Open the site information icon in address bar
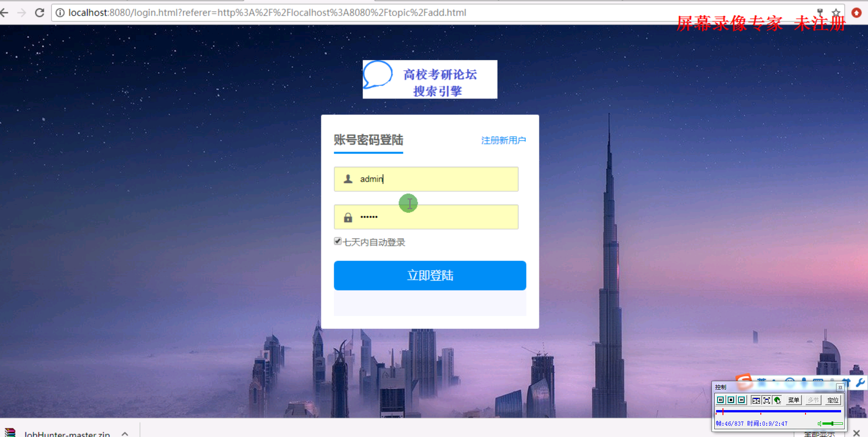868x437 pixels. [x=60, y=12]
